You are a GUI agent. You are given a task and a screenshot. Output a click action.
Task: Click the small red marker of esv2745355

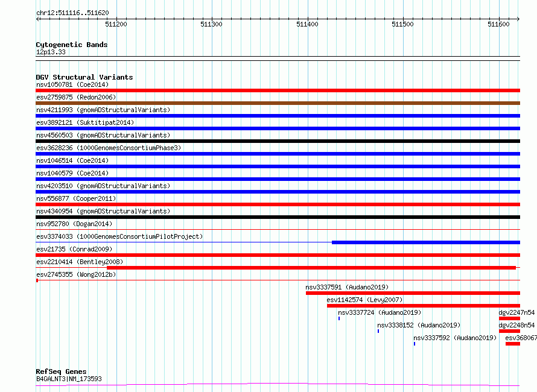tap(37, 280)
